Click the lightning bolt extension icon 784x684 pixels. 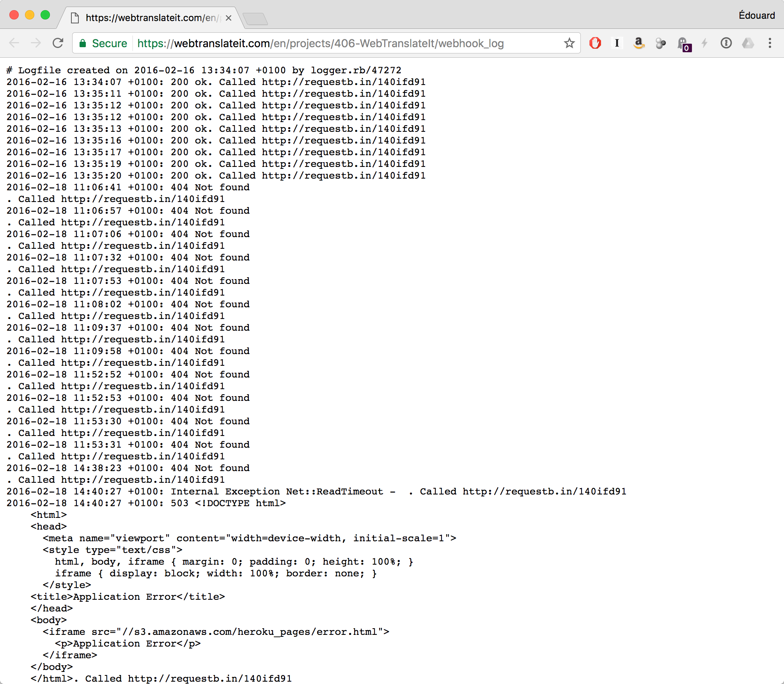704,43
